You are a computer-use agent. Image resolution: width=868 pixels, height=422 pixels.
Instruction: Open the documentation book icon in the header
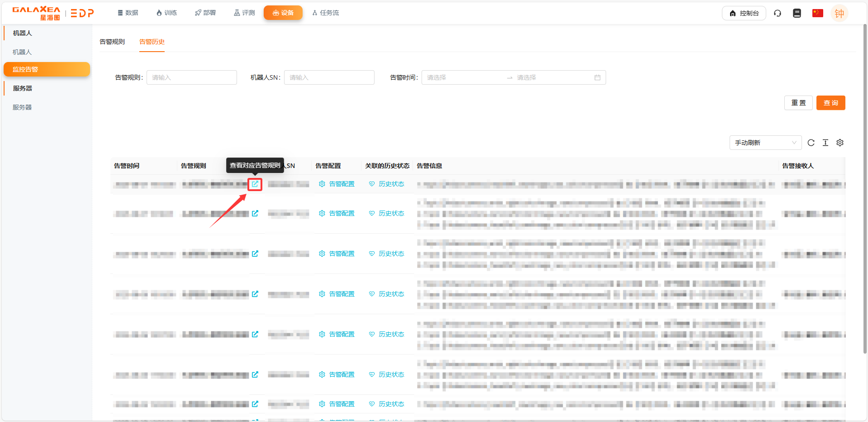(797, 13)
